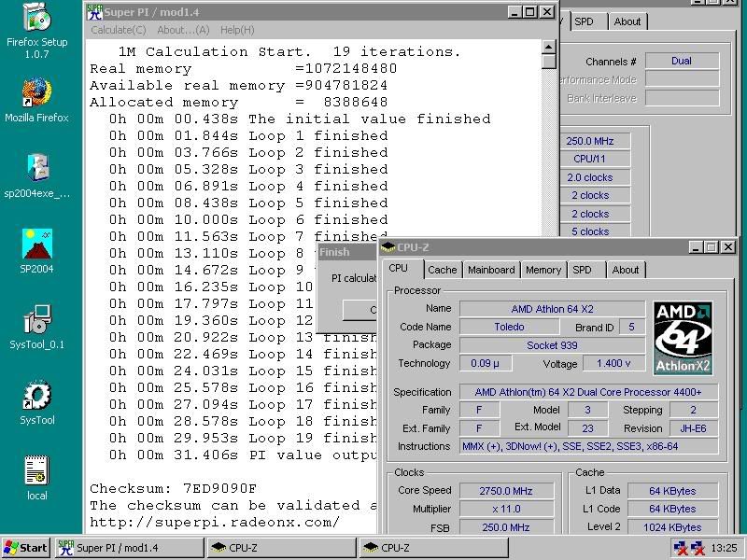This screenshot has height=560, width=747.
Task: Click Loop 1 finished line
Action: (x=248, y=135)
